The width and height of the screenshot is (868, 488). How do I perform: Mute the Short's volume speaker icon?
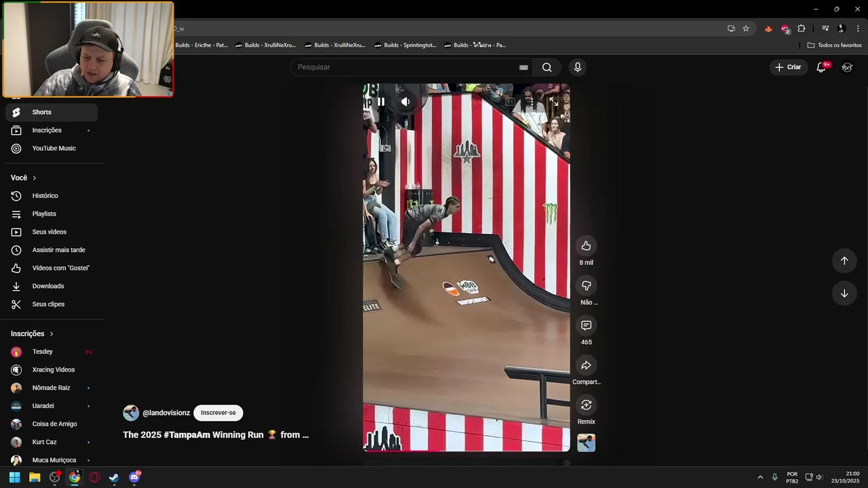[x=406, y=102]
